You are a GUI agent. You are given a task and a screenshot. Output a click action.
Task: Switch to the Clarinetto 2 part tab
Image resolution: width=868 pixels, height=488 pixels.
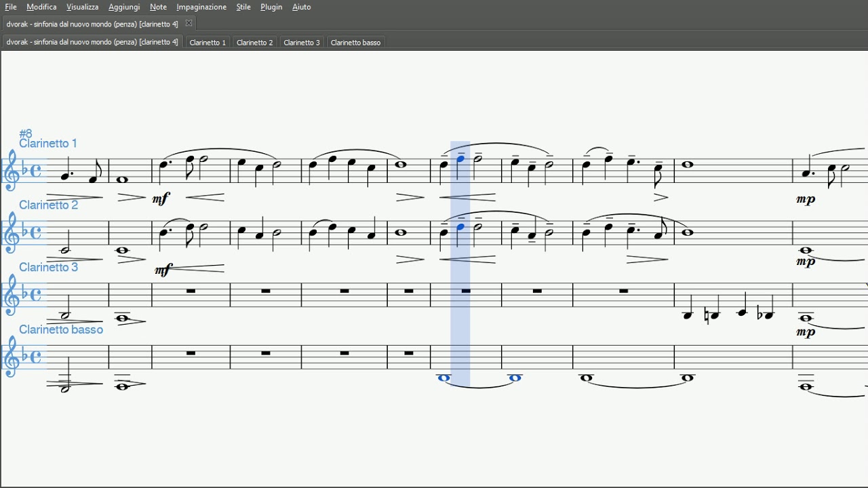(x=254, y=42)
